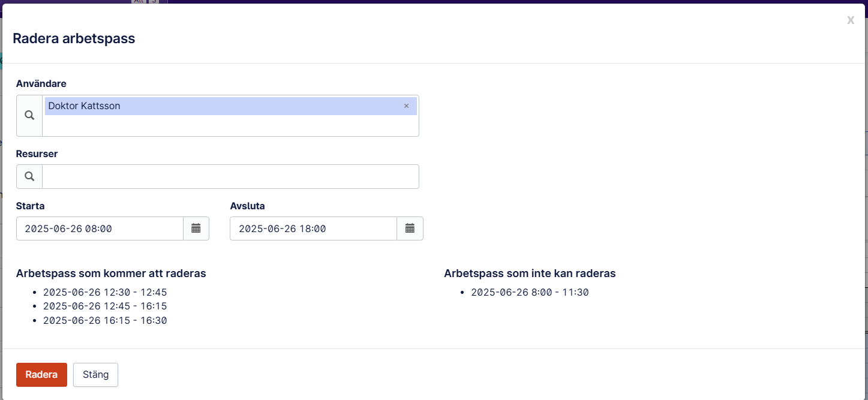Viewport: 868px width, 400px height.
Task: Focus the Avsluta date field showing 18:00
Action: (313, 228)
